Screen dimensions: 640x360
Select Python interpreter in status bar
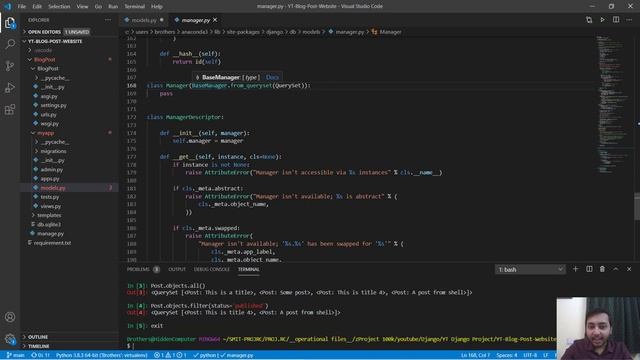tap(101, 355)
